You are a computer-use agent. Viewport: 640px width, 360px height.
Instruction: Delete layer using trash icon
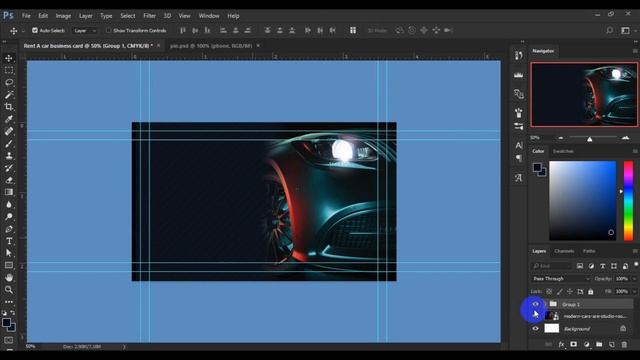pyautogui.click(x=624, y=344)
